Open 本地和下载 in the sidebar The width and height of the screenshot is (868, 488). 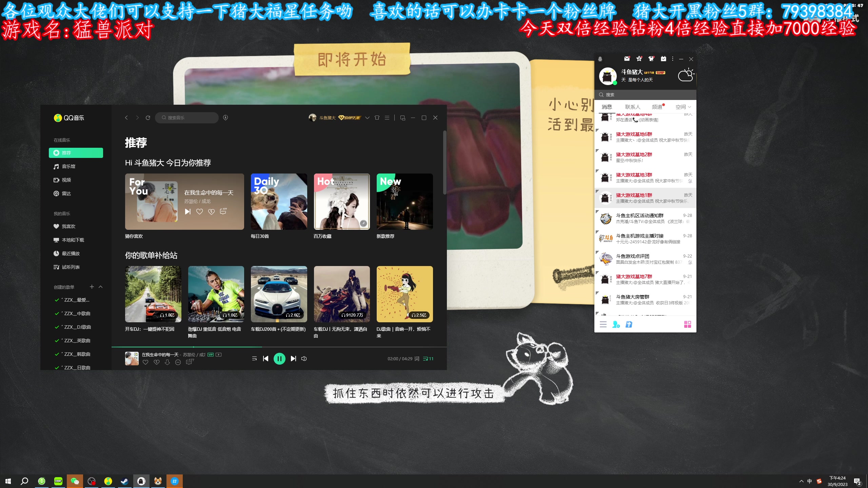[x=76, y=240]
